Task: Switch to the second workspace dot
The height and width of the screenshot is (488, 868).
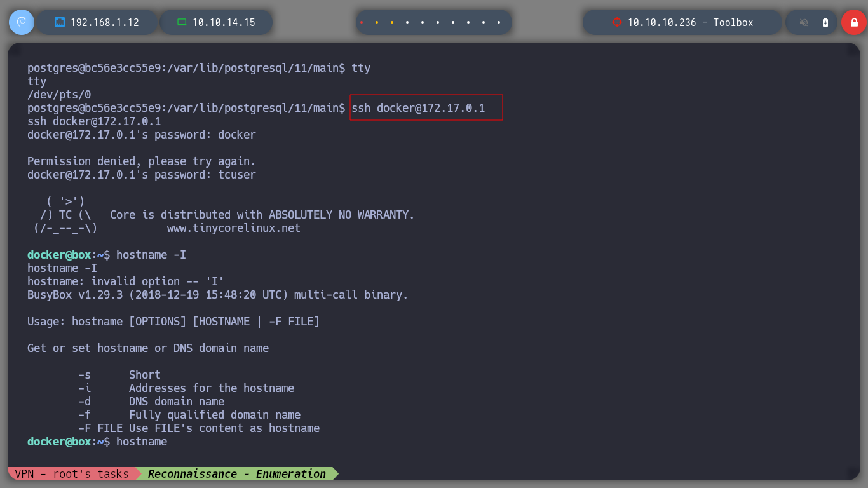Action: point(377,22)
